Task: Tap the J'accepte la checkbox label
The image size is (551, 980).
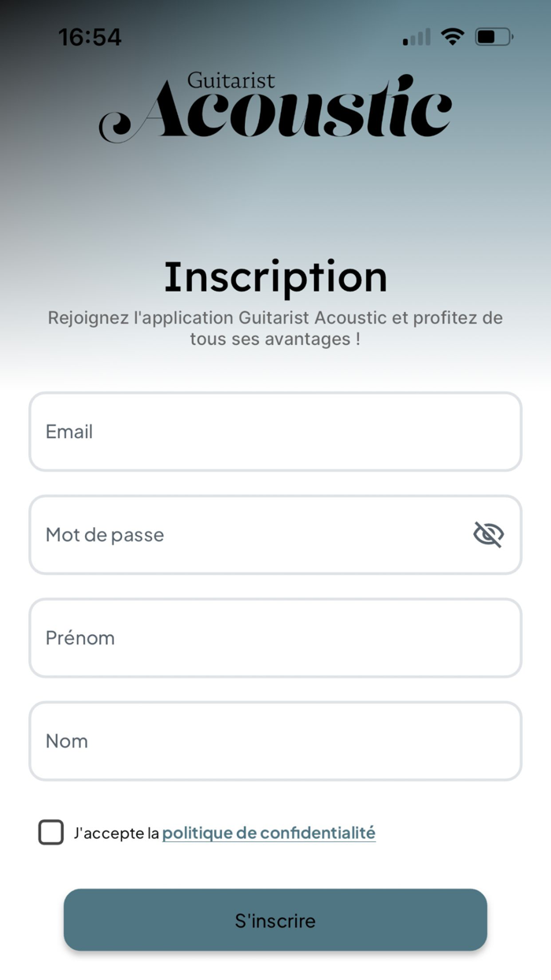Action: tap(114, 832)
